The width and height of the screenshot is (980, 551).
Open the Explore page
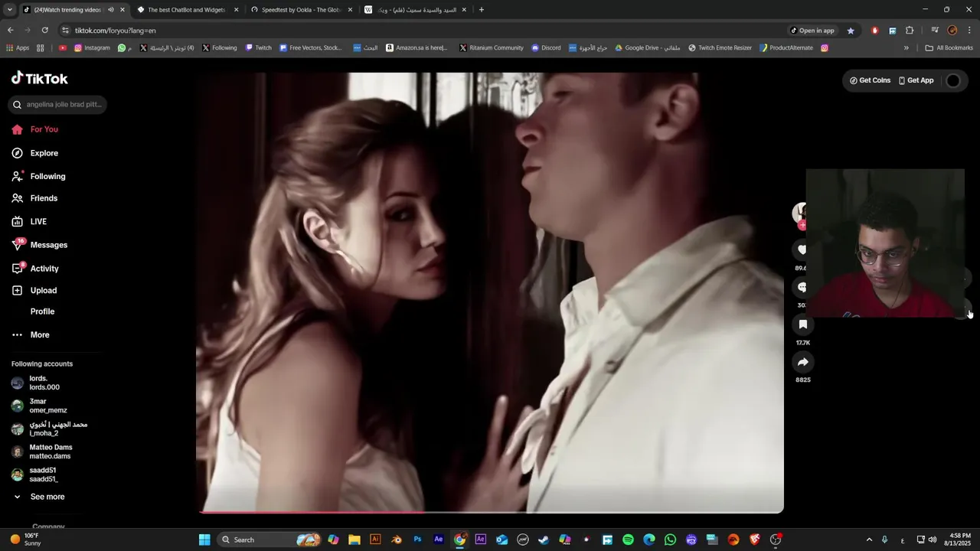[x=35, y=153]
